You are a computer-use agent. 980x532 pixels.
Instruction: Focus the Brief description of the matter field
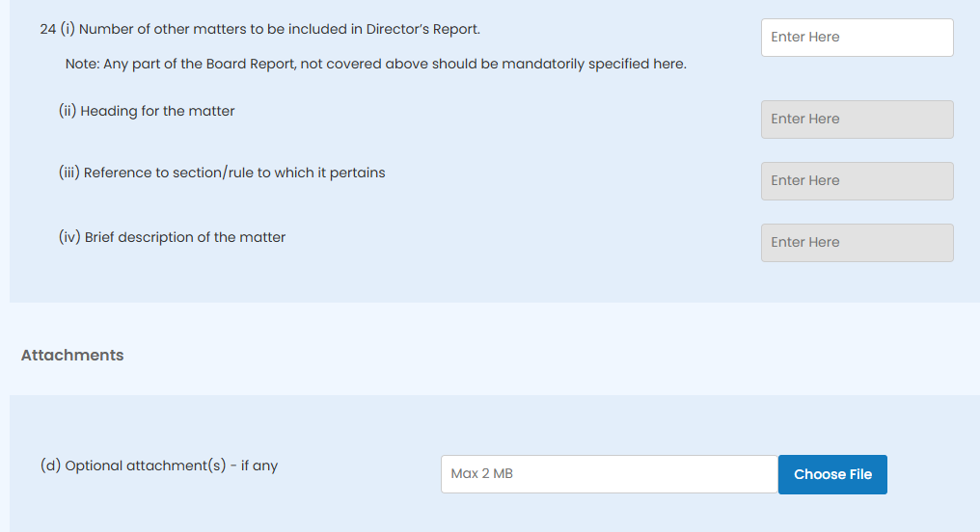[x=857, y=243]
